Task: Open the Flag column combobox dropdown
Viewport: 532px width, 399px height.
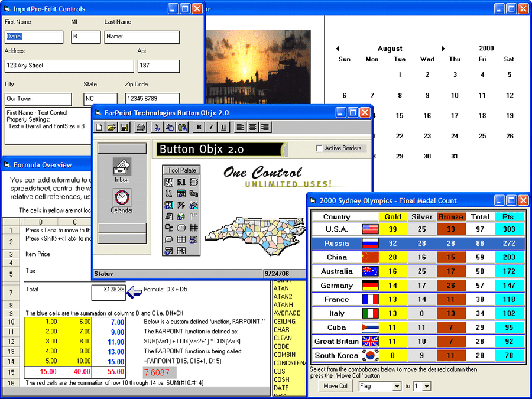Action: (x=397, y=386)
